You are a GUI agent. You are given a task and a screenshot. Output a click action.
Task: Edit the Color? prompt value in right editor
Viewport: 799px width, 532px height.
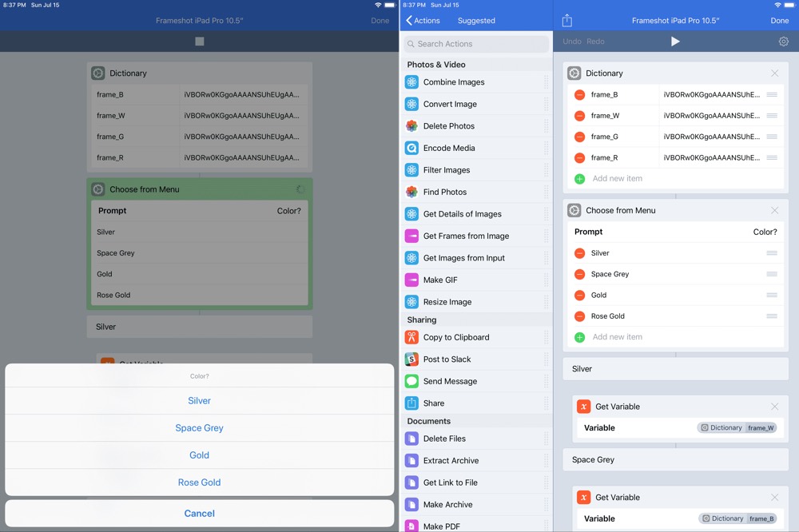[765, 232]
